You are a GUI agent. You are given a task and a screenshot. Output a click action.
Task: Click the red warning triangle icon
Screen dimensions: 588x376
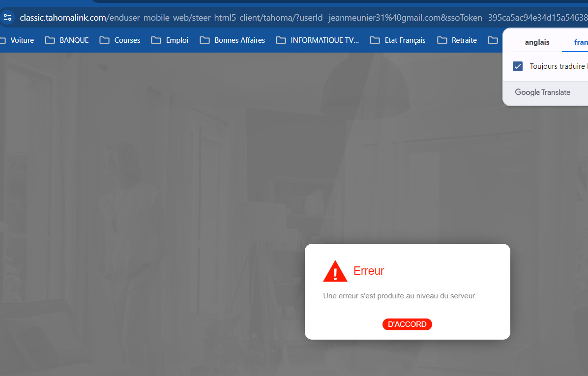(335, 271)
